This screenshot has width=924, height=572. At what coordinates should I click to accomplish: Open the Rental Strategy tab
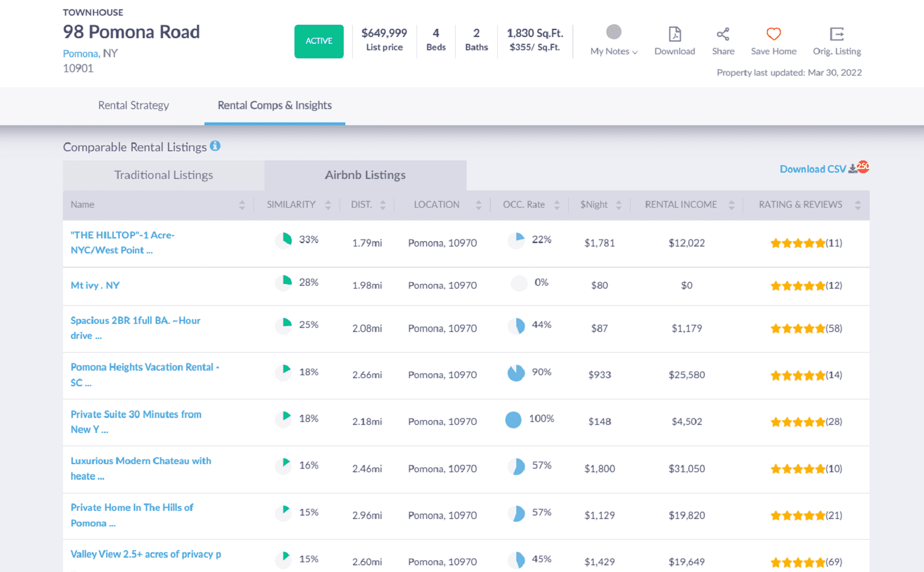(x=134, y=105)
